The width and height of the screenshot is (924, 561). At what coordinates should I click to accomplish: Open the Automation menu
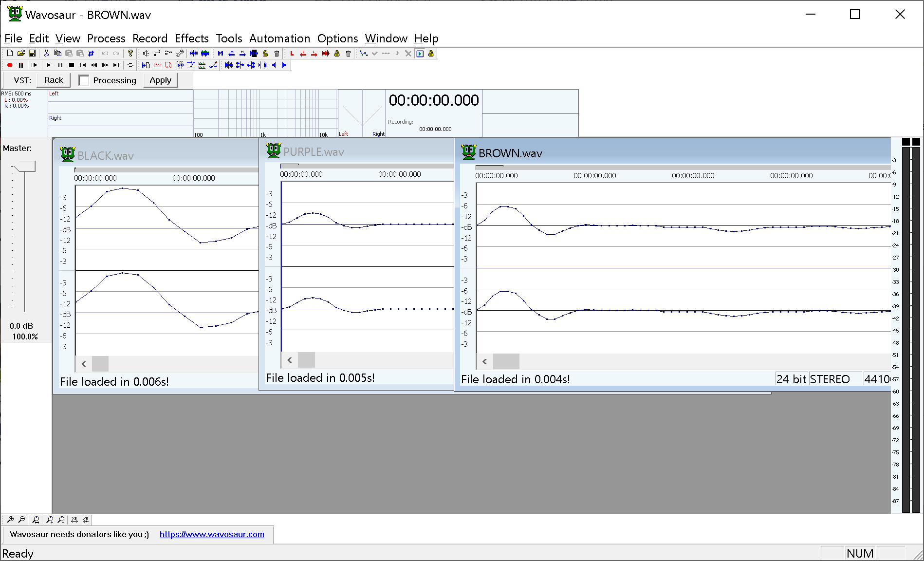(x=279, y=38)
